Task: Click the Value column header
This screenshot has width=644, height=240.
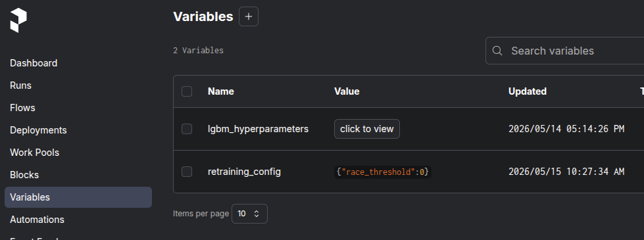Action: 347,91
